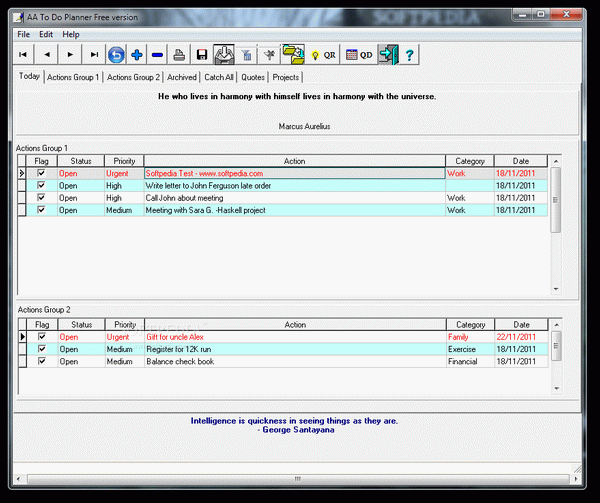Uncheck flag for Softpedia Test row
Screen dimensions: 600x503
[41, 173]
